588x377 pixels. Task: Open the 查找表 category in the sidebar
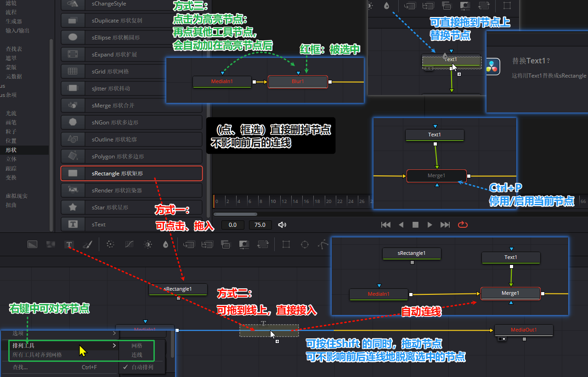coord(14,49)
